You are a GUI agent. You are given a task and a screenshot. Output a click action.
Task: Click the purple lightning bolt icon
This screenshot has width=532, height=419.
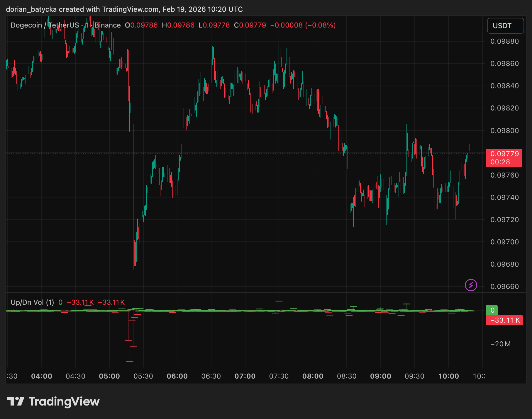[x=471, y=285]
